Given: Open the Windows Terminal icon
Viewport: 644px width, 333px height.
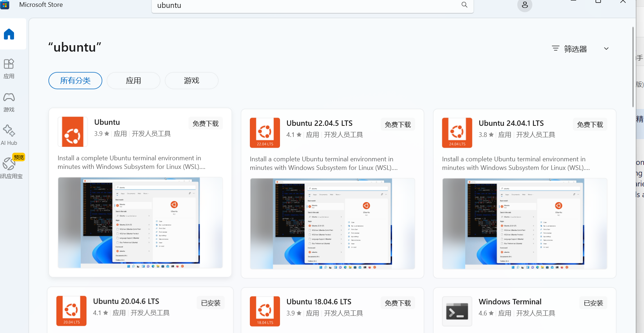Looking at the screenshot, I should pos(457,311).
